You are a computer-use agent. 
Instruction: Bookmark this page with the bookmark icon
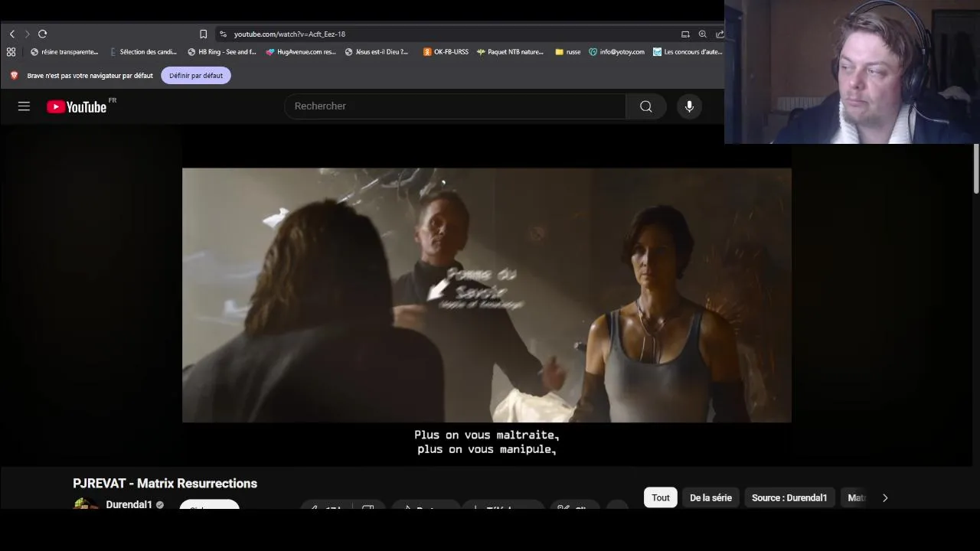[x=203, y=34]
